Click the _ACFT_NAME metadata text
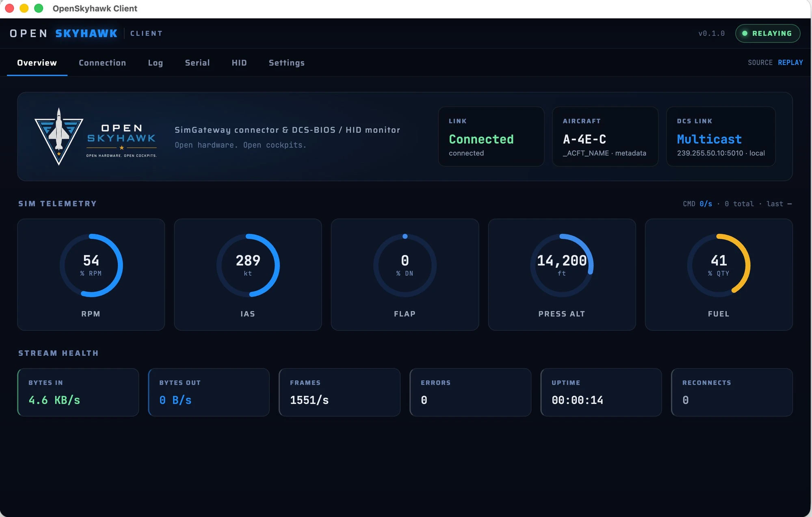 [604, 153]
